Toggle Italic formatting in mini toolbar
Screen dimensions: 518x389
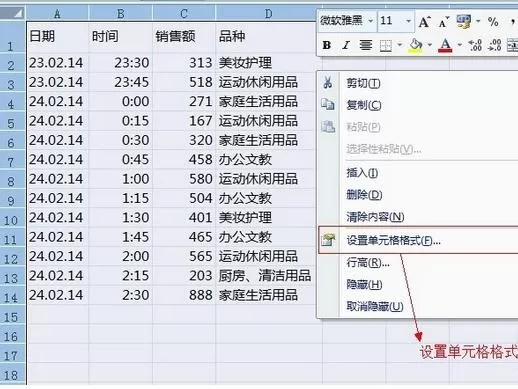click(346, 45)
